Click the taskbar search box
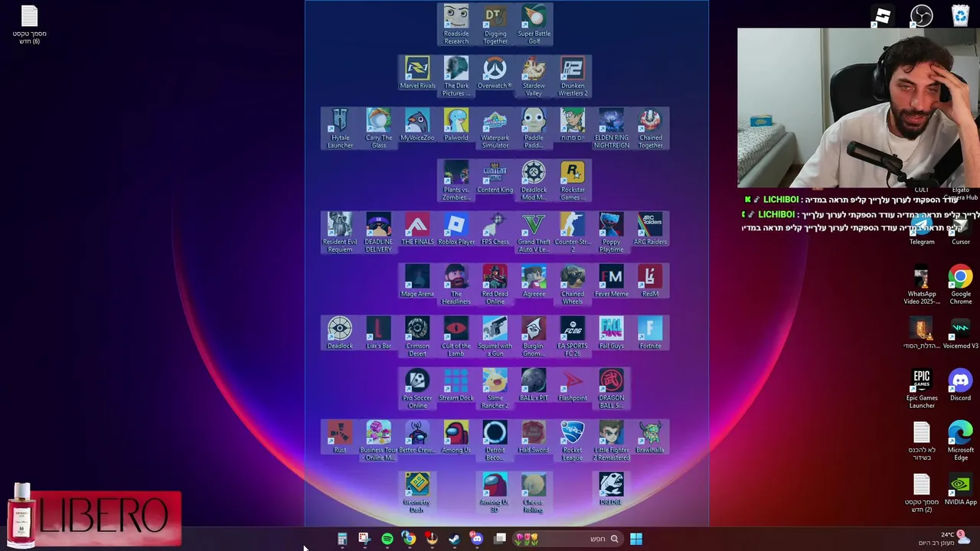 [x=567, y=539]
